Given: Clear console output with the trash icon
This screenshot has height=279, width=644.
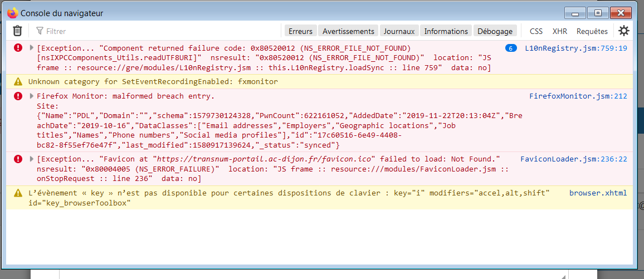Looking at the screenshot, I should point(18,31).
